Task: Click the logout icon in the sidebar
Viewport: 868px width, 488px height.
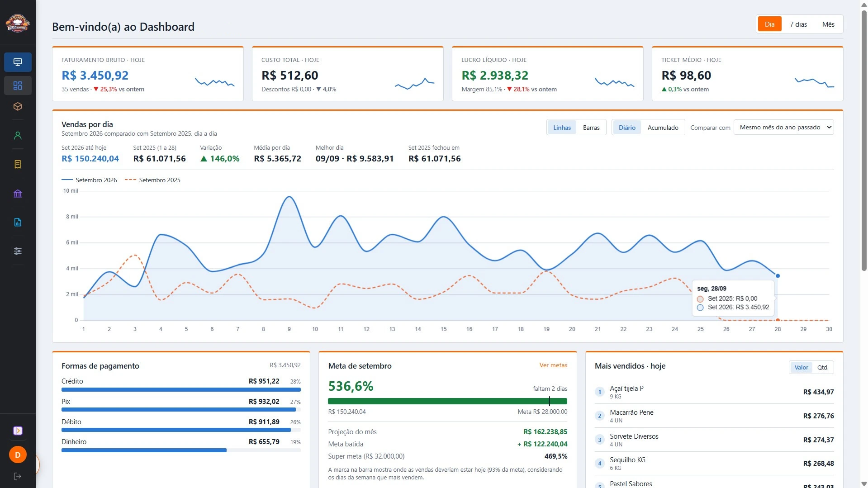Action: tap(18, 476)
